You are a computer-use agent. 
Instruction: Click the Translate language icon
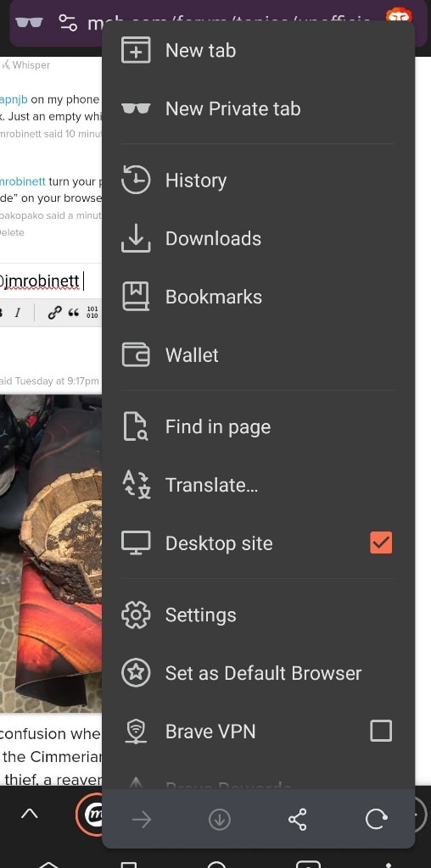[136, 485]
